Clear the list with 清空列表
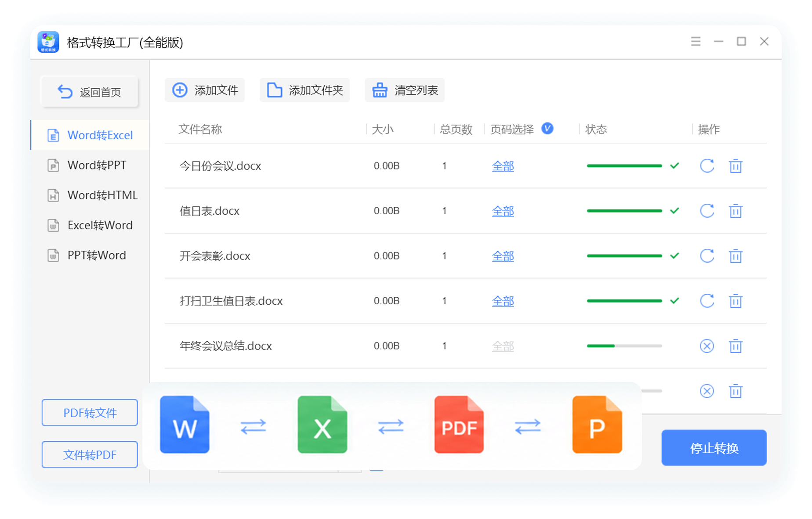Viewport: 812px width, 519px height. (x=405, y=90)
